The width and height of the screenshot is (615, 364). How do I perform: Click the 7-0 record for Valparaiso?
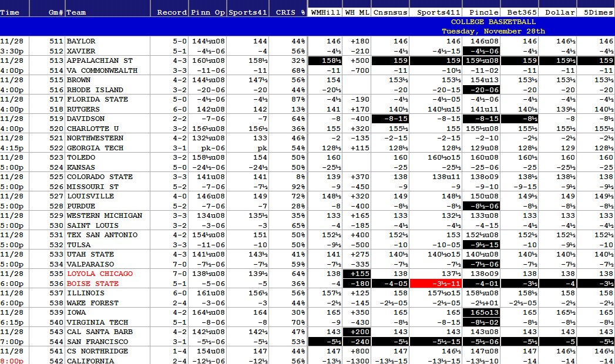[x=180, y=264]
